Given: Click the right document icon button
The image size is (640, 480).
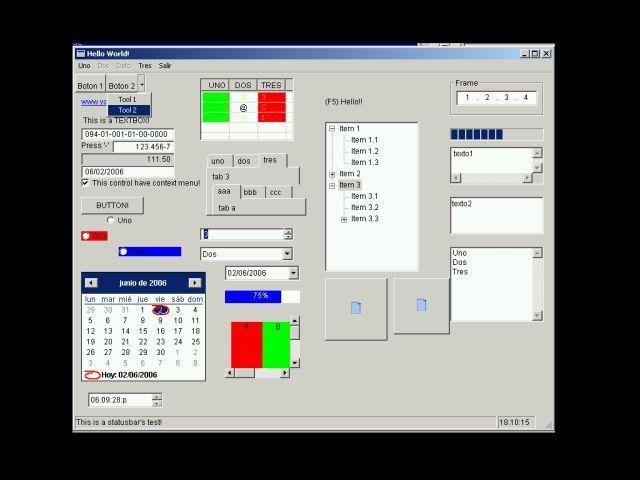Looking at the screenshot, I should 421,305.
